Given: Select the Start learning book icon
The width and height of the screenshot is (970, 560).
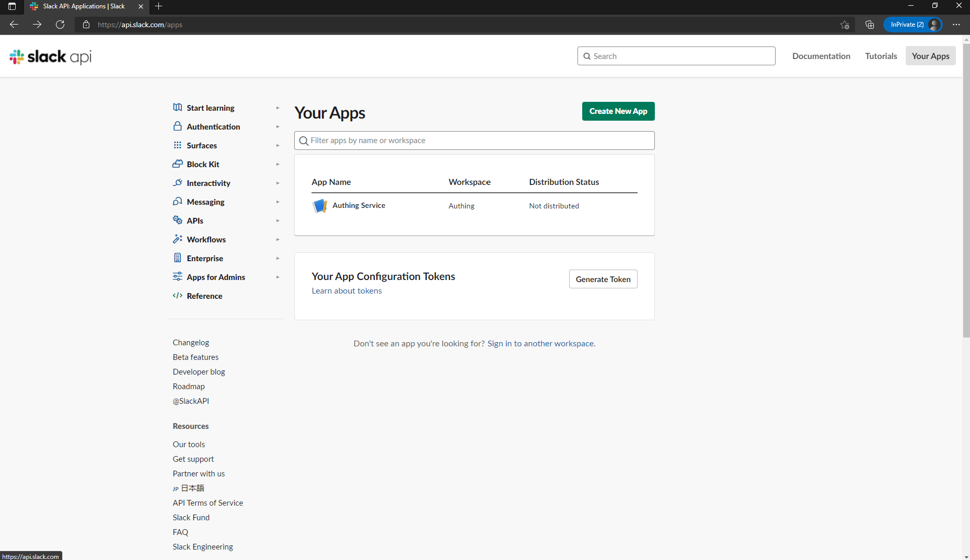Looking at the screenshot, I should pyautogui.click(x=178, y=108).
